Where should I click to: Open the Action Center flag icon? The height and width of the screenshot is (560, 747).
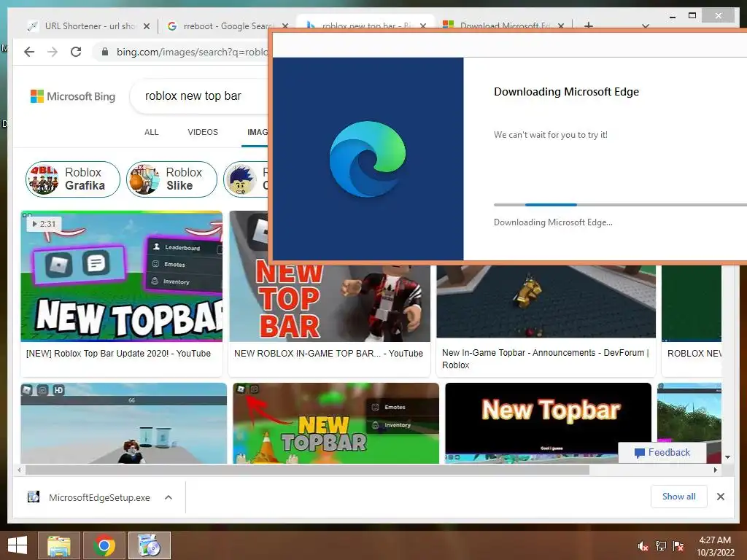tap(678, 545)
